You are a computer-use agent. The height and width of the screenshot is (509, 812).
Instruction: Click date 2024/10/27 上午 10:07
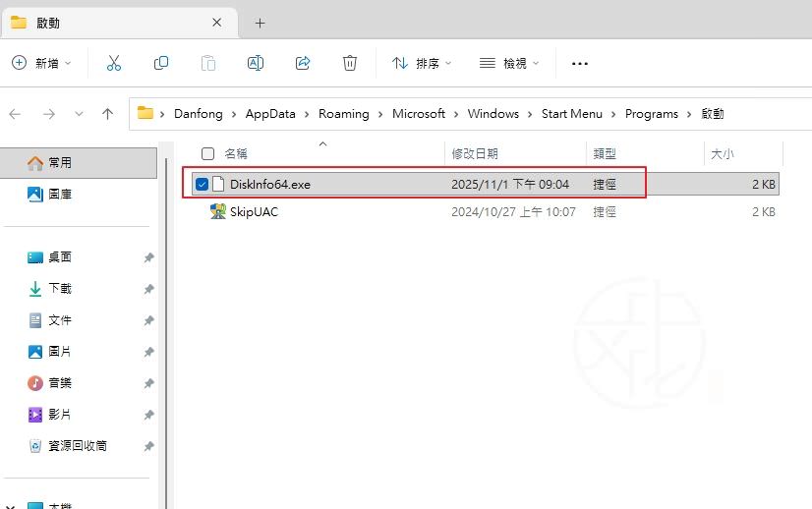tap(513, 212)
